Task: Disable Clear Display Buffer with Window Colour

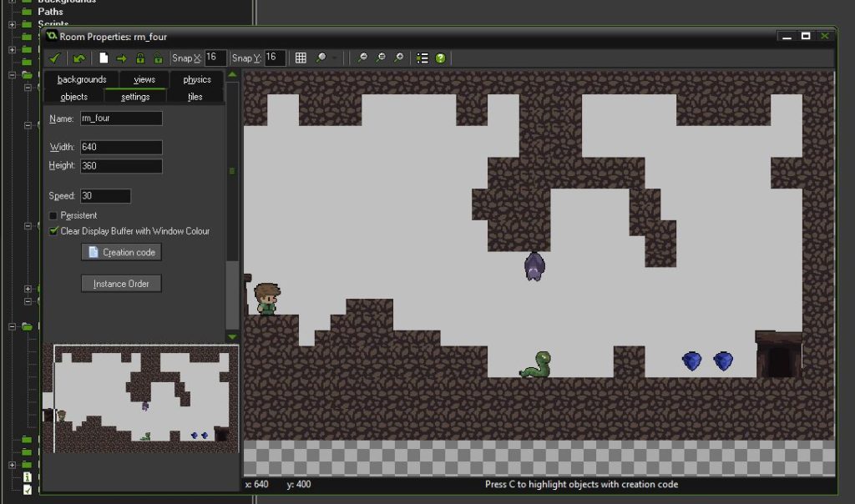Action: (52, 231)
